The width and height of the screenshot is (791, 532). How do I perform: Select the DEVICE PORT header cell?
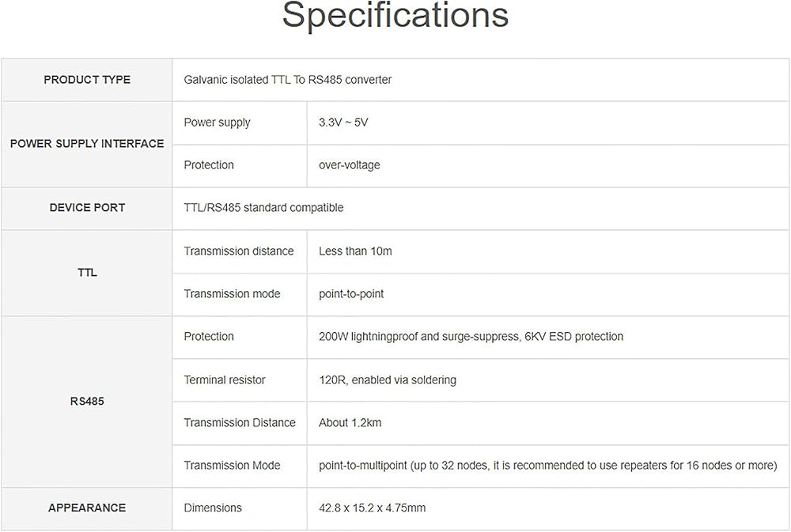pos(87,208)
